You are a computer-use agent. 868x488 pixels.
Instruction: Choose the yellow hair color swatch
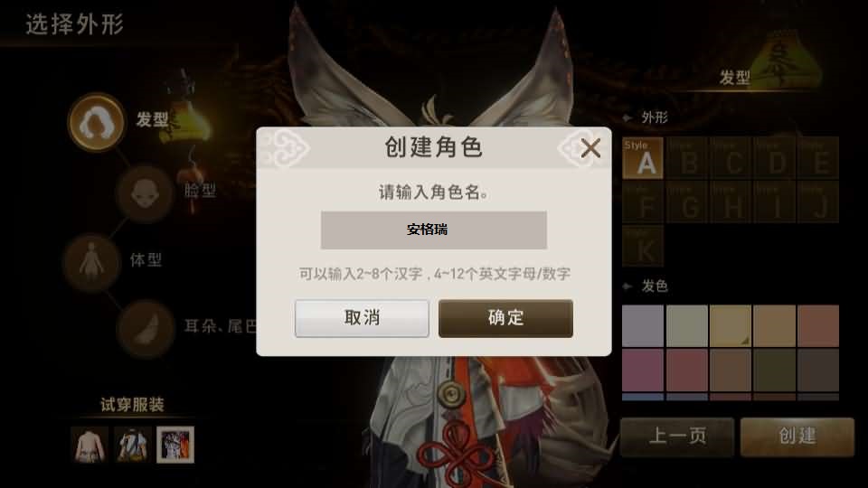tap(731, 326)
